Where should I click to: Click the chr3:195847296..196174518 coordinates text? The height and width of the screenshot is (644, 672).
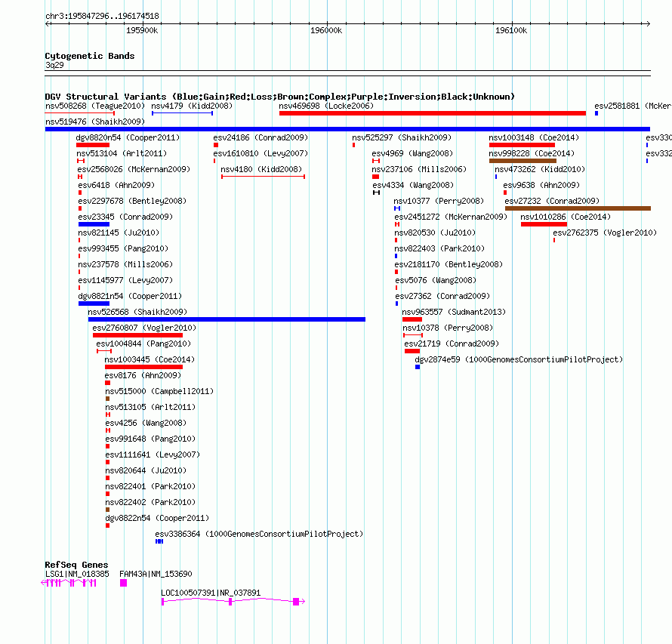(102, 16)
